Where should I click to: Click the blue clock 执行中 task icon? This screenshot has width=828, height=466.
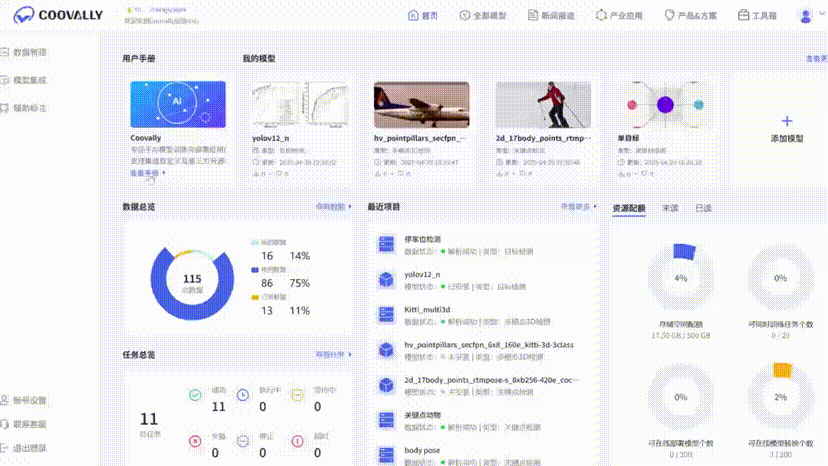pos(242,395)
